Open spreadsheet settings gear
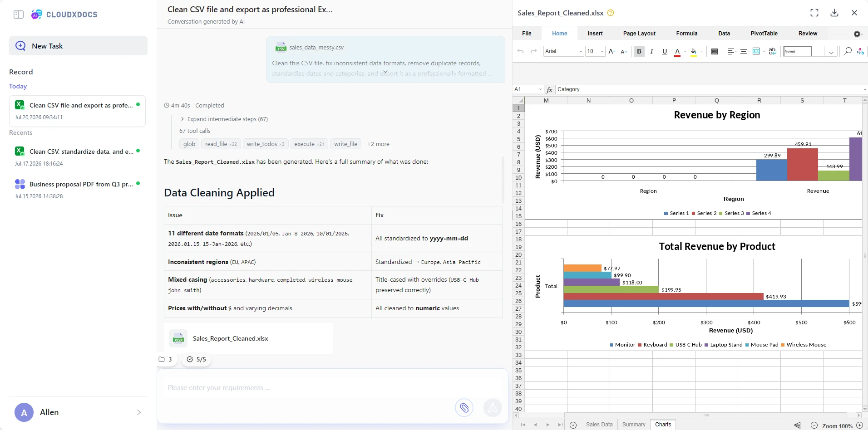 pos(857,34)
